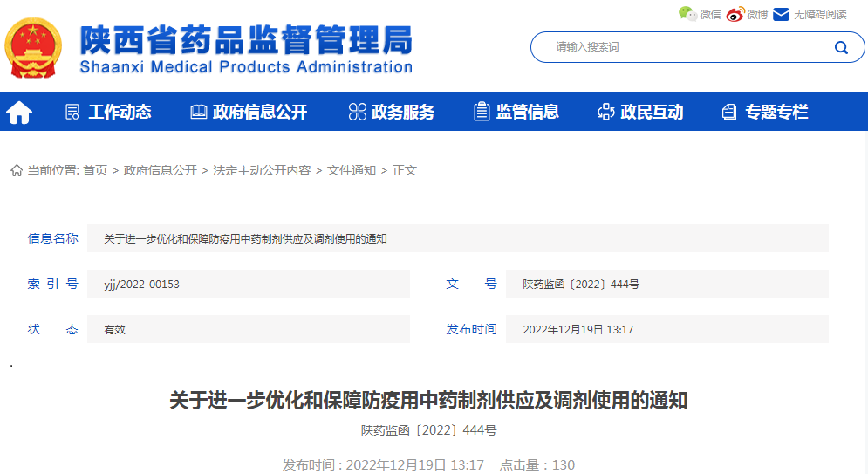Image resolution: width=868 pixels, height=474 pixels.
Task: Click 陕药监函〔2022〕444号 under the headline
Action: pyautogui.click(x=428, y=430)
